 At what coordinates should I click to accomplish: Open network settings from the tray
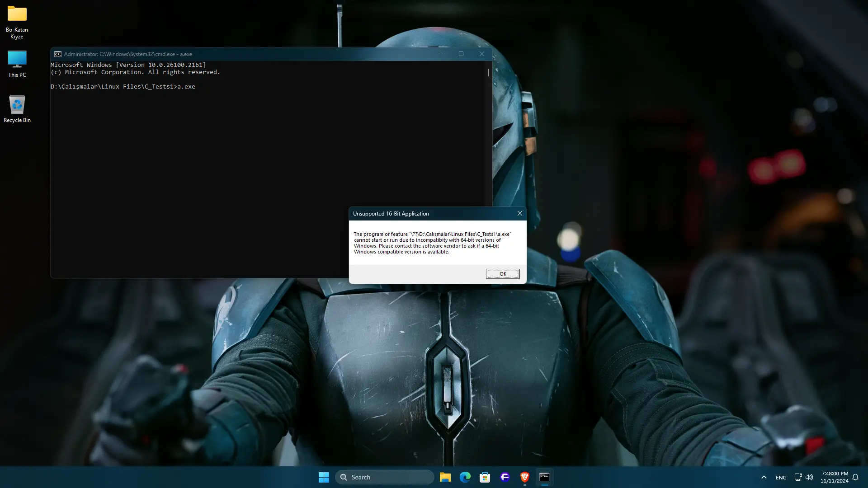(798, 477)
